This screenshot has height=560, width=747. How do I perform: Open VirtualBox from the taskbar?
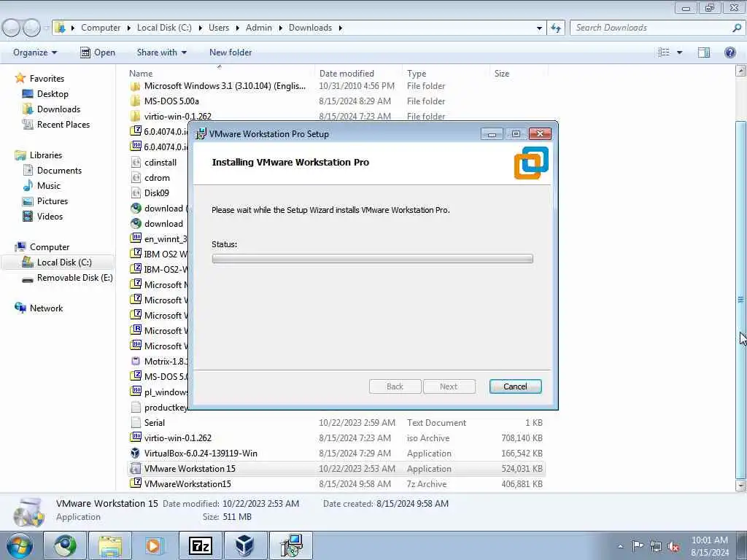point(245,545)
